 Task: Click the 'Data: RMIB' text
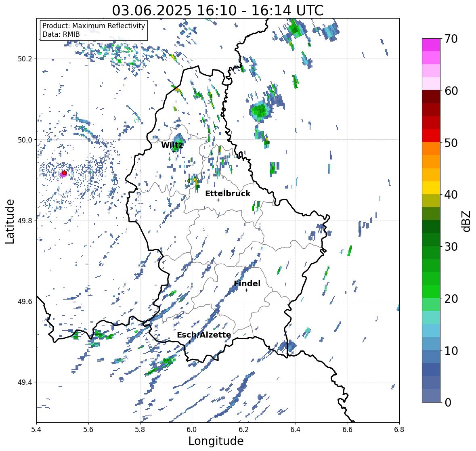[x=61, y=34]
